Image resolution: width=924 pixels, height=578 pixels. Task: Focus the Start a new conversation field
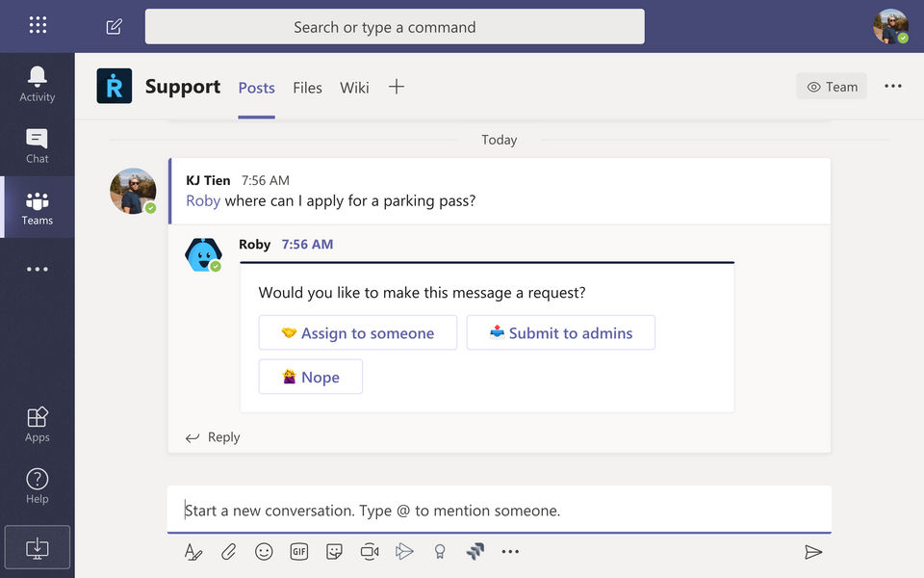499,510
